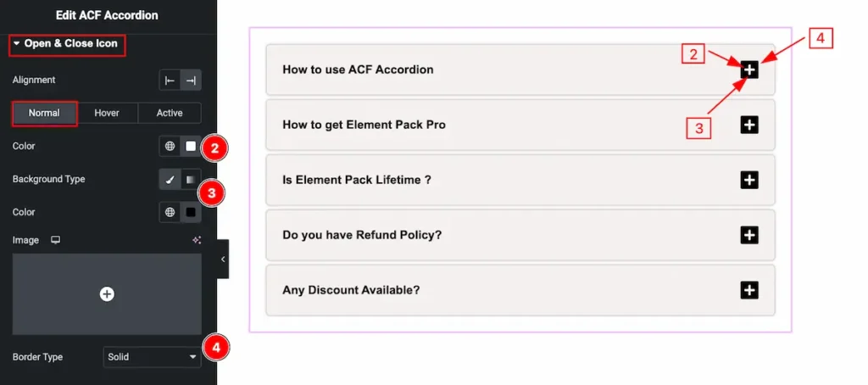
Task: Toggle plus on "Any Discount Available?"
Action: 749,290
